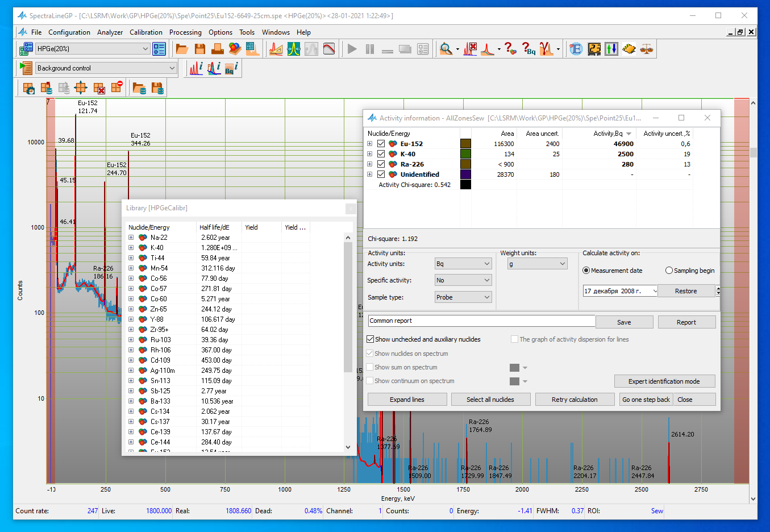Expand the Cs-137 entry in library list

131,422
